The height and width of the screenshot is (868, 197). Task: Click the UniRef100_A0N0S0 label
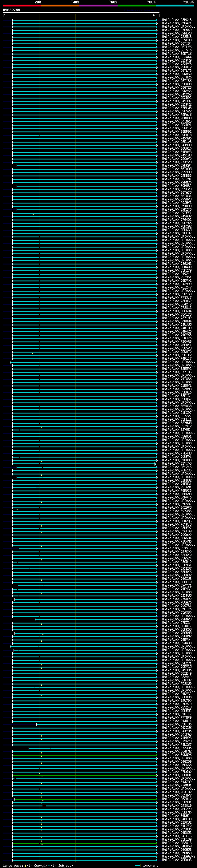pyautogui.click(x=177, y=74)
